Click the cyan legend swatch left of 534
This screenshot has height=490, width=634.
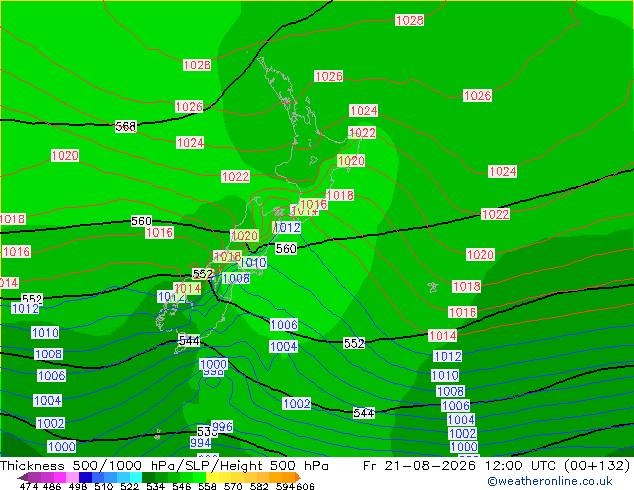[135, 477]
